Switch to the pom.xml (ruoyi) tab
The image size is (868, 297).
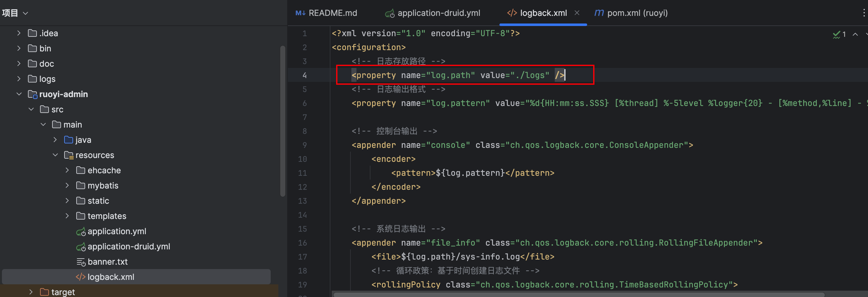pos(631,13)
